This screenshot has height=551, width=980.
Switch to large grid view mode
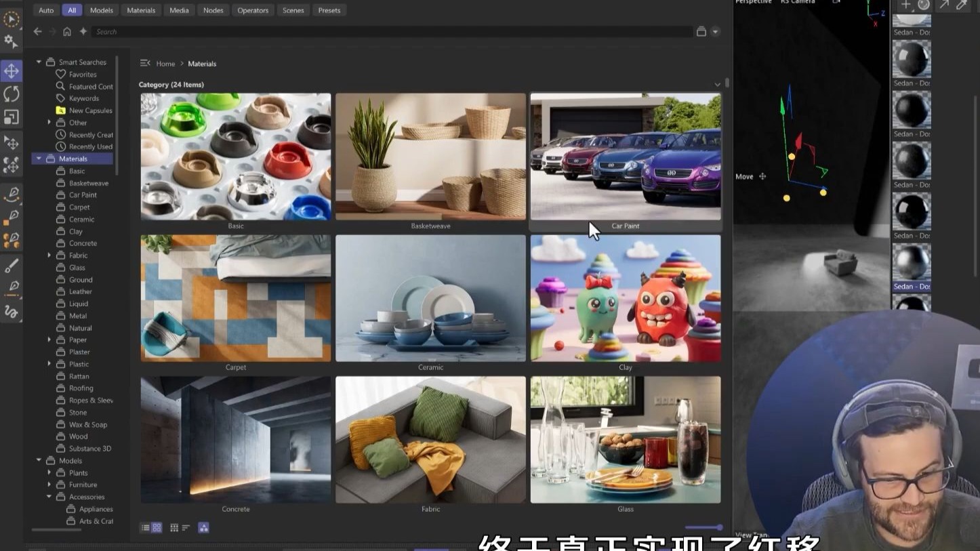click(157, 527)
